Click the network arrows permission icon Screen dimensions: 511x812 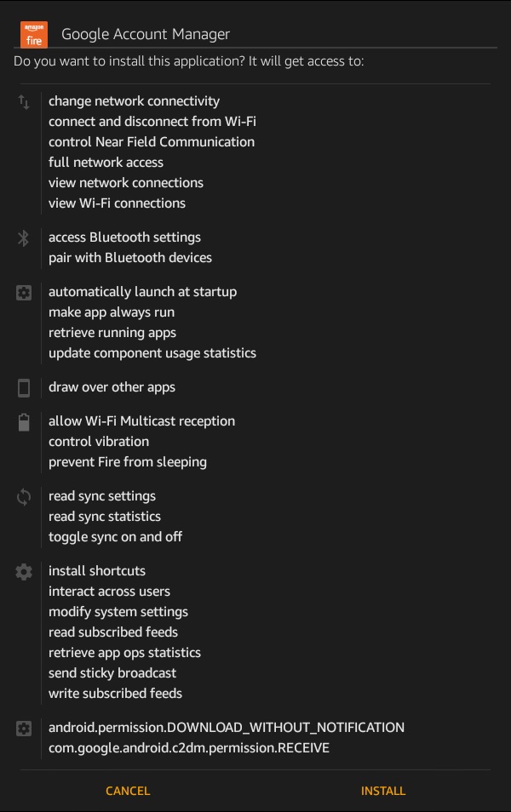pyautogui.click(x=24, y=102)
